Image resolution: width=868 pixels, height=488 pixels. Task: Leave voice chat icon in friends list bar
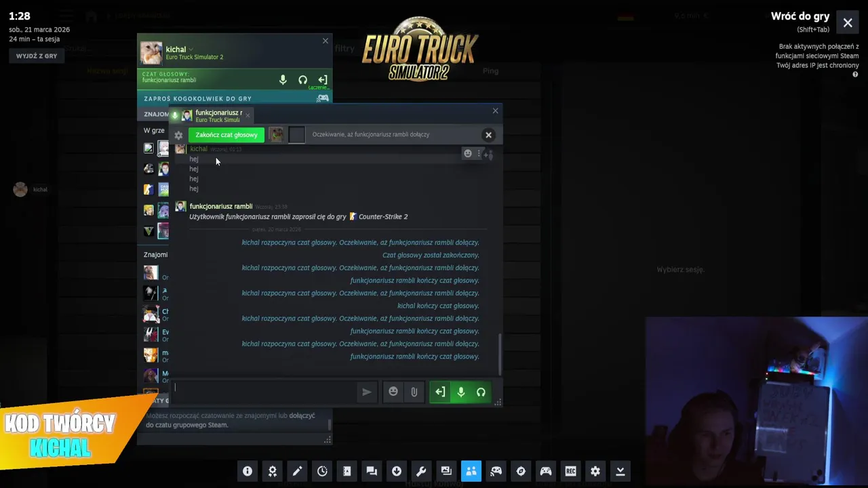(323, 80)
